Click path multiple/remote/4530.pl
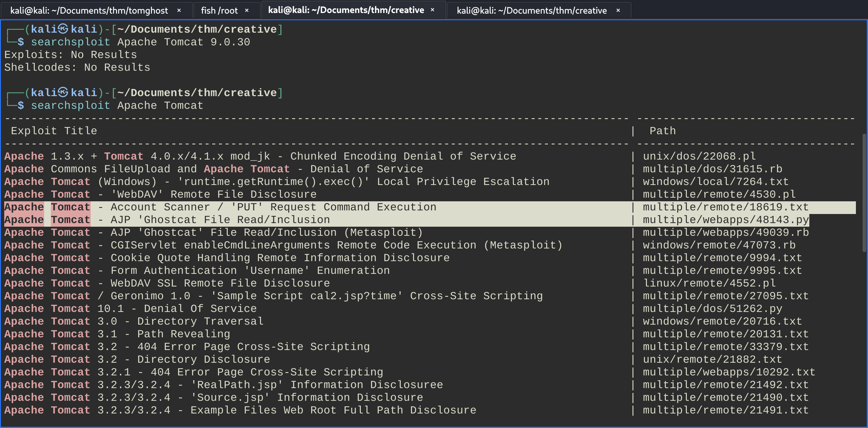The height and width of the screenshot is (428, 868). (x=719, y=194)
